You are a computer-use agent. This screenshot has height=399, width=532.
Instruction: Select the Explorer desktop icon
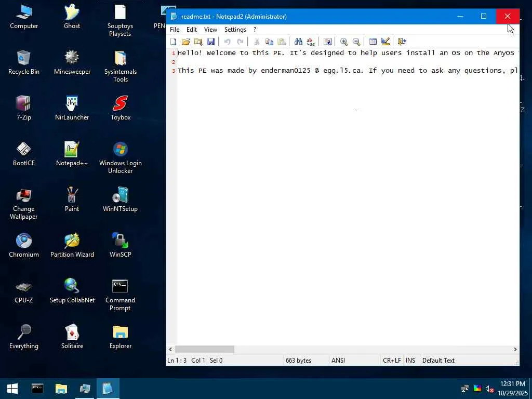[x=120, y=337]
